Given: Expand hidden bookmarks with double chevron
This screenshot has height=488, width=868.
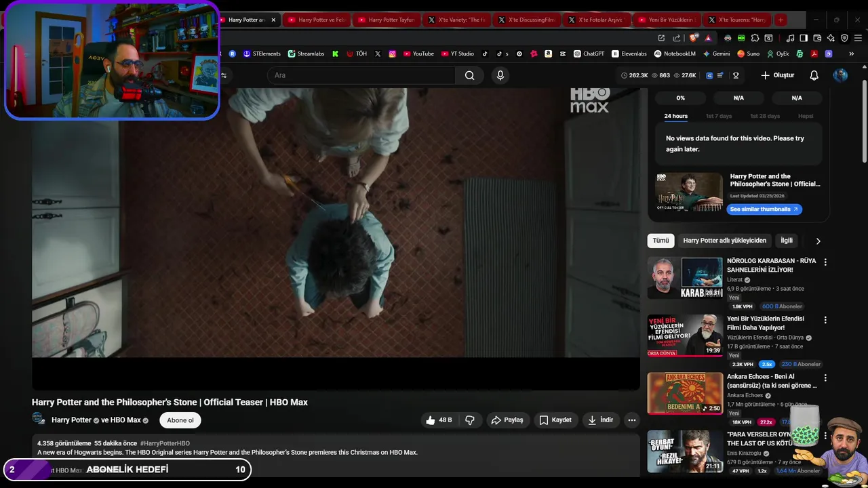Looking at the screenshot, I should 851,54.
